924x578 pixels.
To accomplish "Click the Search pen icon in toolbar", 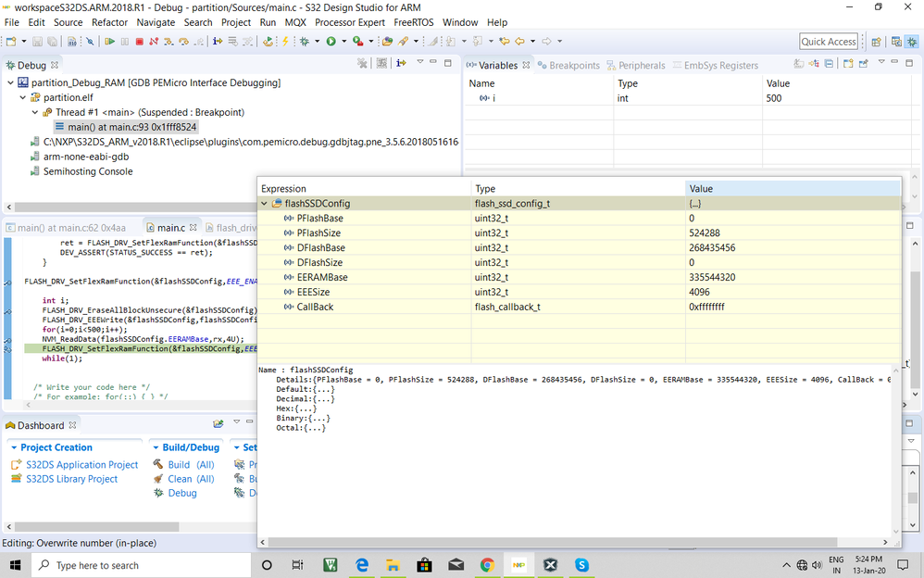I will [403, 42].
